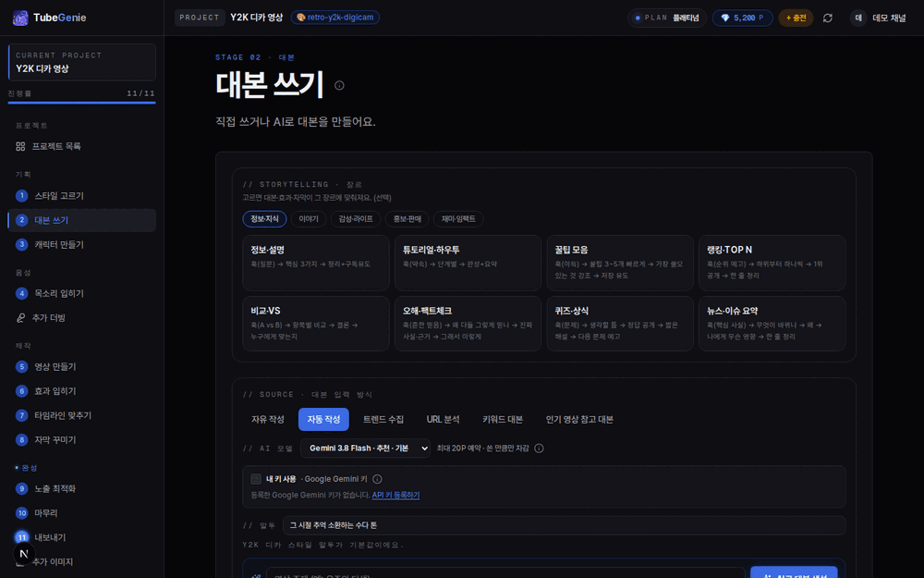Click the STAGE 02 · 대본 label
924x578 pixels.
(255, 57)
